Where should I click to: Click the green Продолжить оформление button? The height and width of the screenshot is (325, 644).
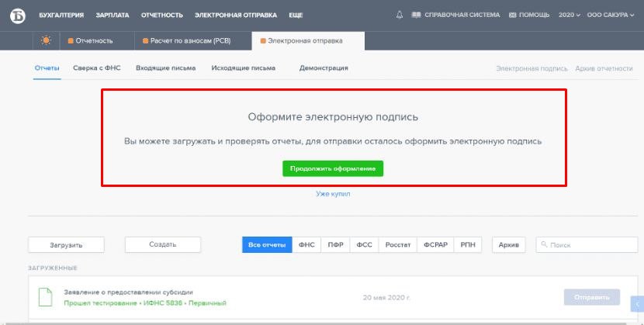[x=333, y=168]
